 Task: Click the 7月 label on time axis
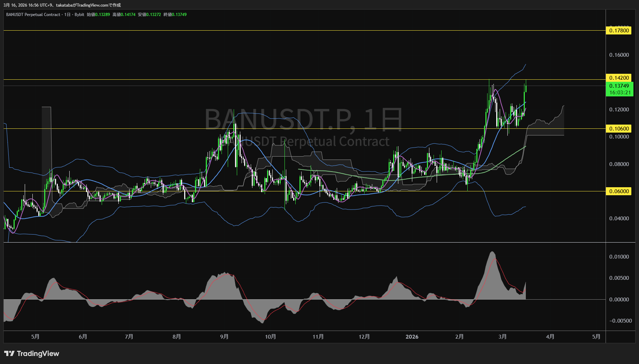tap(129, 337)
